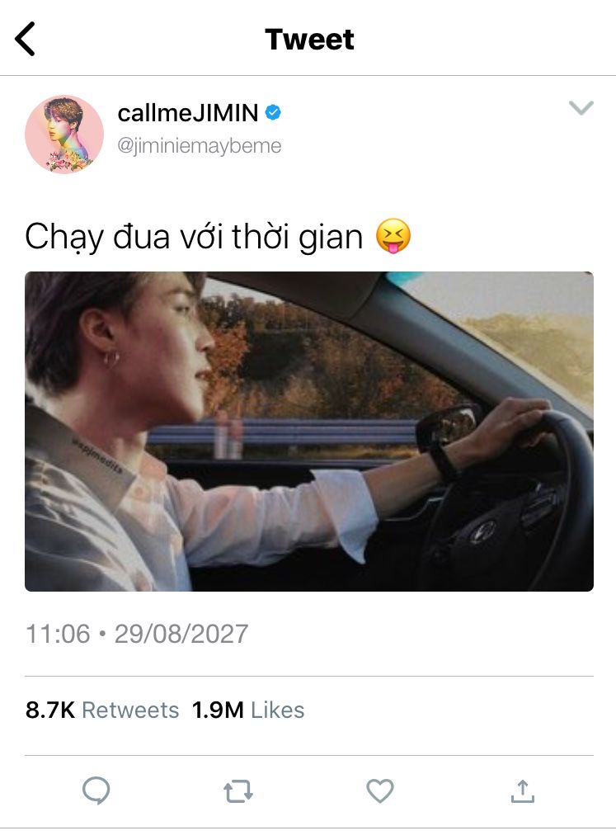Click the callmeJIMIN display name
The image size is (616, 840).
pyautogui.click(x=188, y=113)
